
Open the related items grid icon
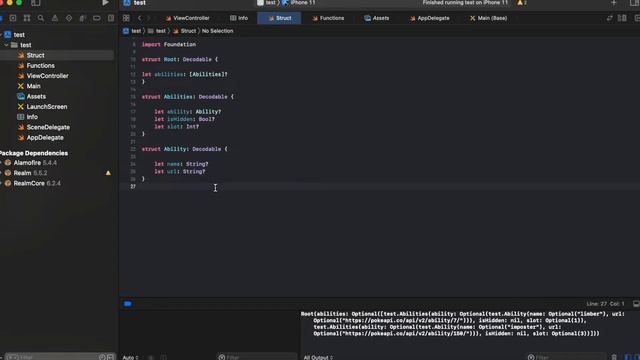tap(126, 18)
